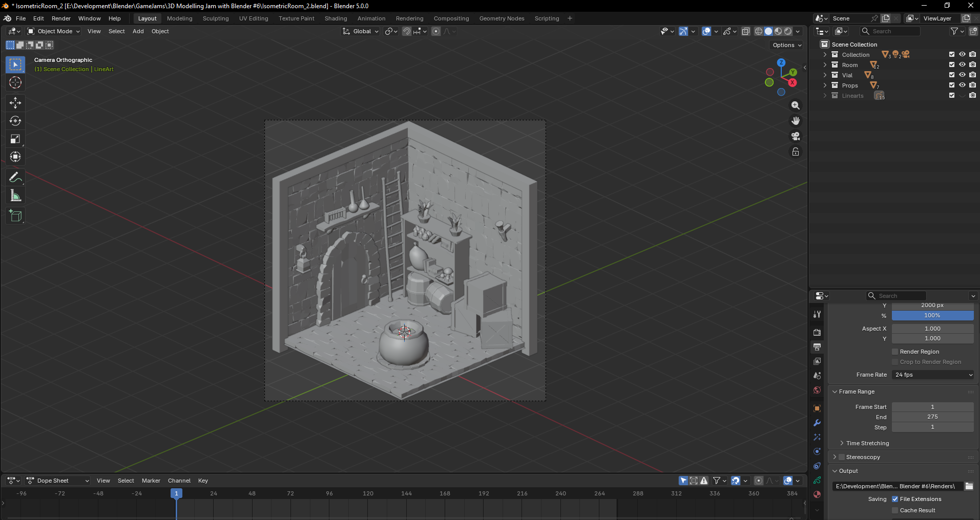Open the Render menu
The width and height of the screenshot is (980, 520).
pos(61,18)
